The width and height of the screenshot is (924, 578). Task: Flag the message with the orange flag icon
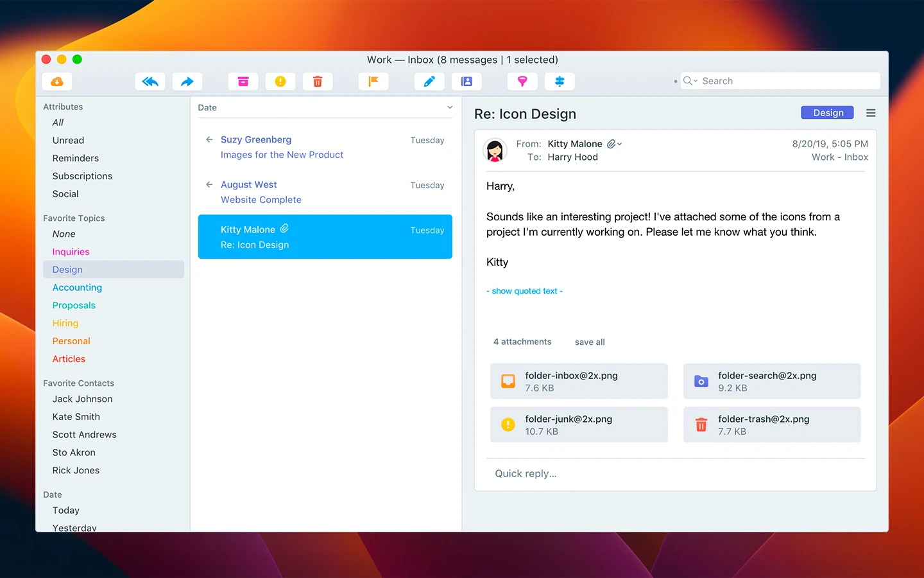tap(373, 82)
